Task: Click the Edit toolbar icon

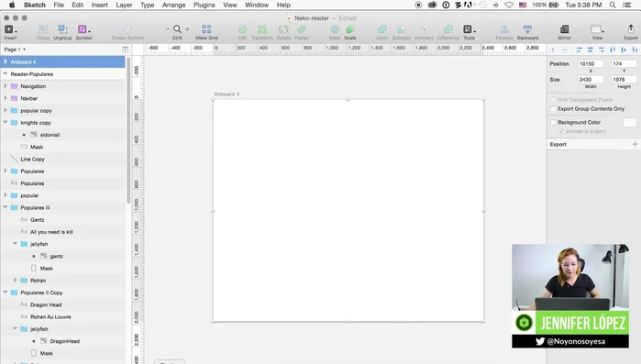Action: point(242,29)
